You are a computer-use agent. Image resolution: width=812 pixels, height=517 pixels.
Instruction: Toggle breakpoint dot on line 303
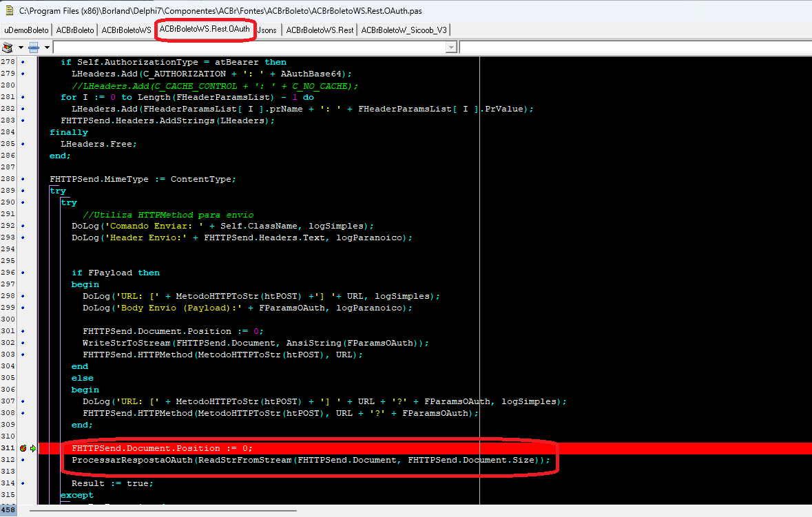pyautogui.click(x=23, y=355)
